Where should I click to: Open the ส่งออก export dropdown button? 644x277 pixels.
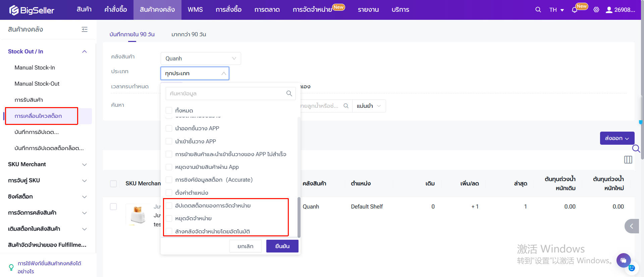[x=617, y=138]
